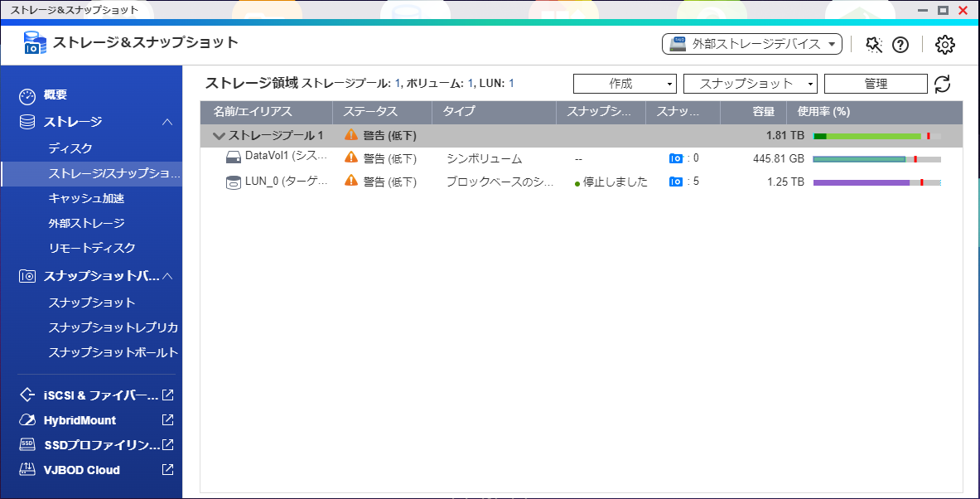
Task: Click external-link icon next to HybridMount
Action: tap(167, 420)
